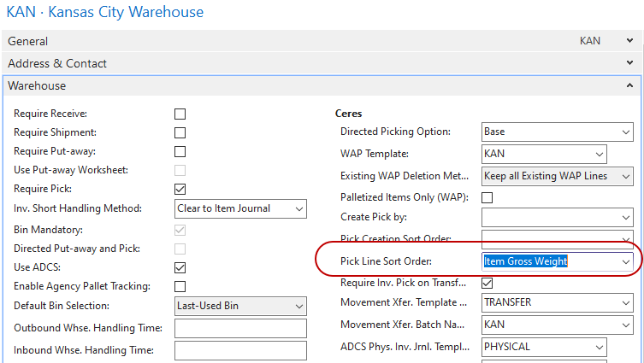Click the Outbound Whse. Handling Time field
The height and width of the screenshot is (363, 644).
[240, 328]
